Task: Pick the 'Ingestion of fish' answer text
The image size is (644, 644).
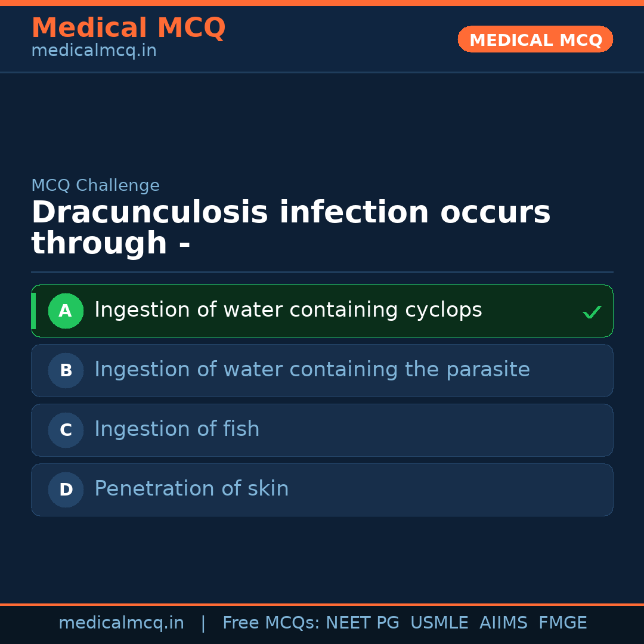Action: [x=177, y=429]
